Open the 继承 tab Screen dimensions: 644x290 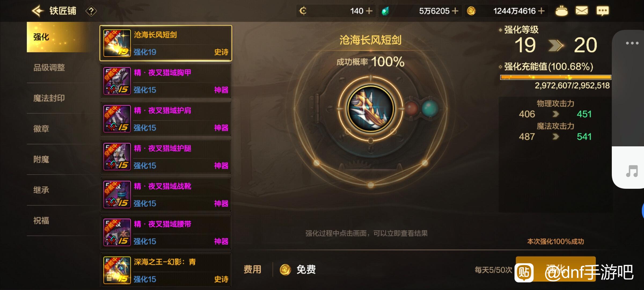coord(41,190)
